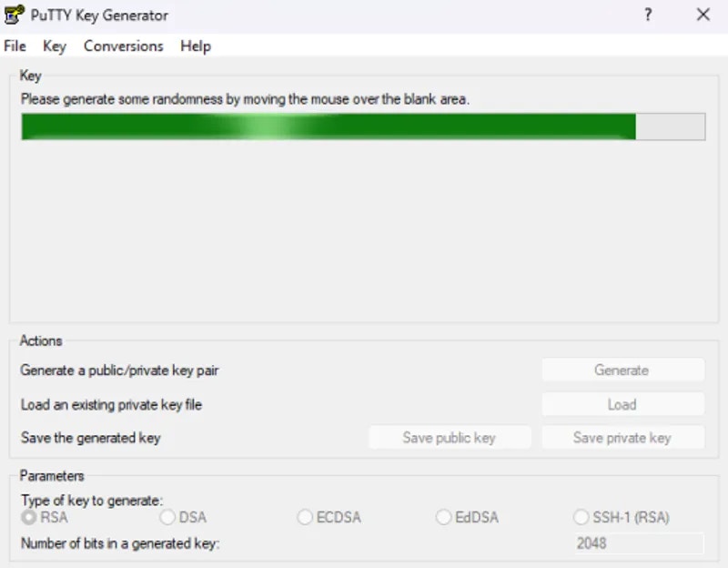This screenshot has width=728, height=568.
Task: Select the ECDSA key type
Action: [x=305, y=516]
